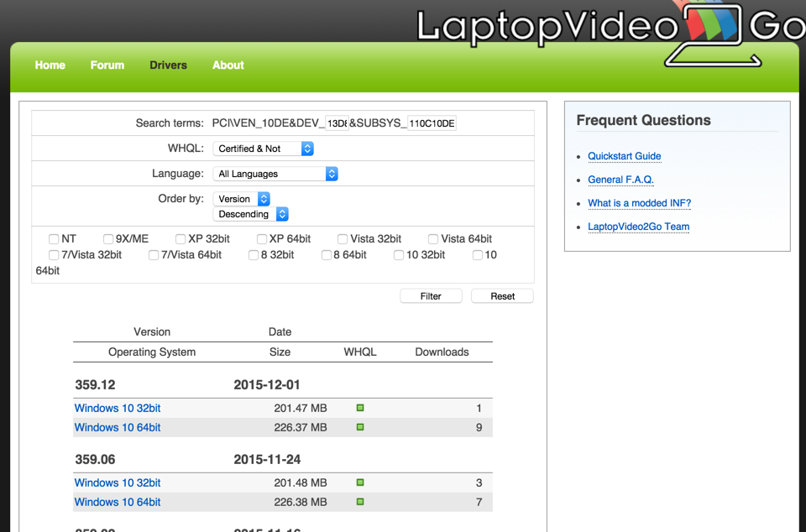Click the WHQL column header in results table
The width and height of the screenshot is (806, 532).
tap(360, 352)
